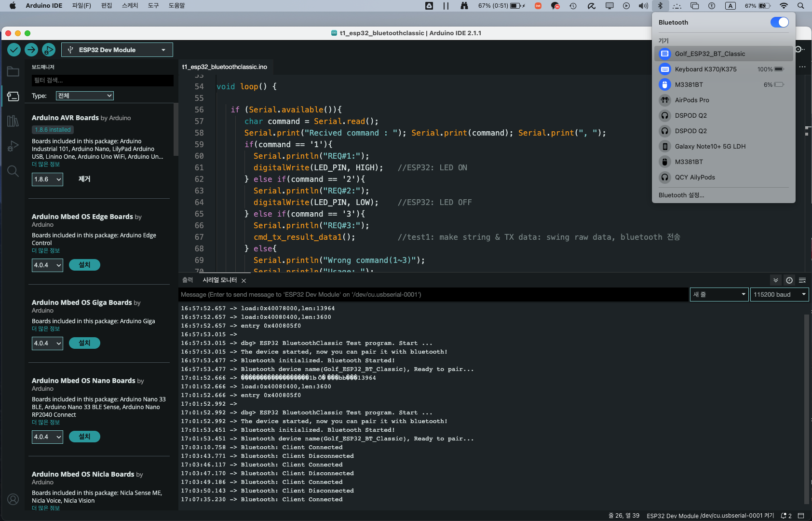Clear serial monitor output icon
The height and width of the screenshot is (521, 812).
coord(802,280)
